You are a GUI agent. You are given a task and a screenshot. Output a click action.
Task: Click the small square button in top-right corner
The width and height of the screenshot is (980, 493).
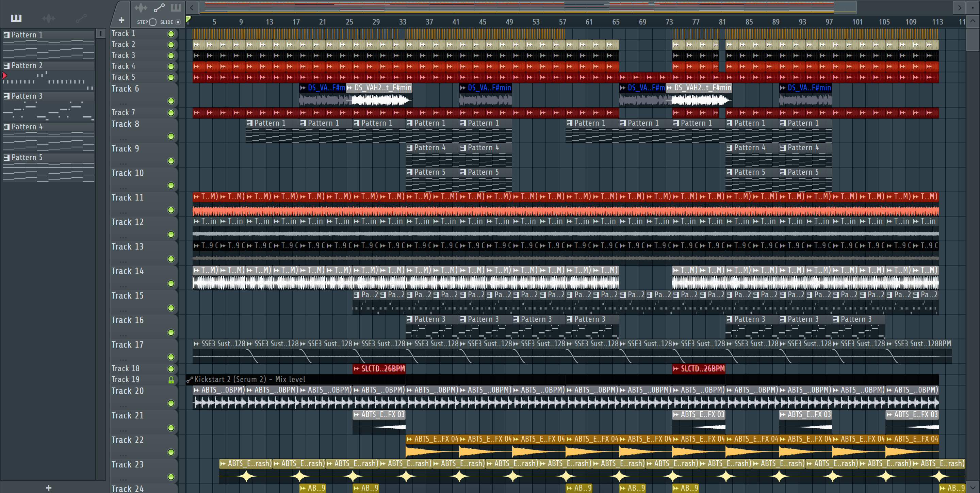point(973,7)
